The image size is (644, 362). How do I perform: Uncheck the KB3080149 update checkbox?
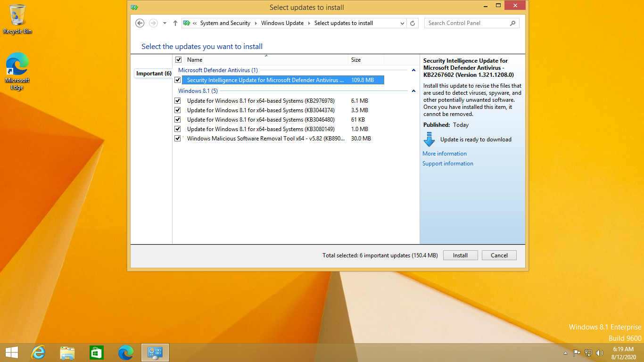[178, 129]
